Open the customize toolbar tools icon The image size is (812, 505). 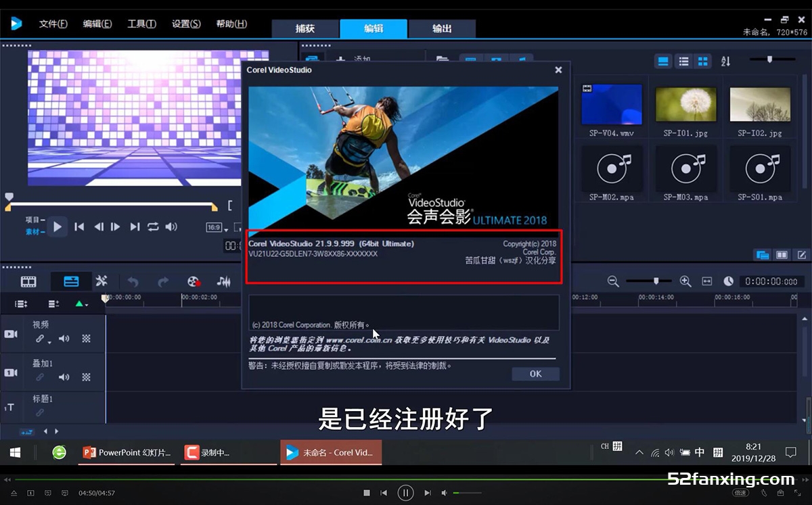coord(101,281)
